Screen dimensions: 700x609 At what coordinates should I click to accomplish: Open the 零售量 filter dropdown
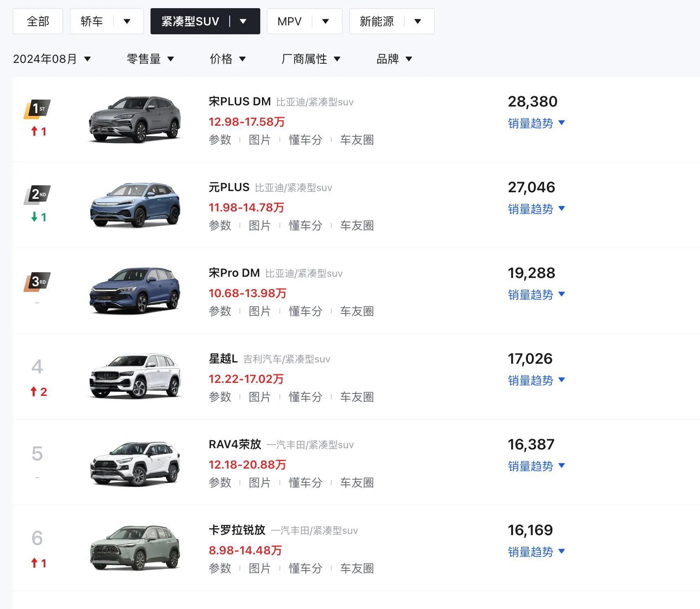click(x=151, y=59)
